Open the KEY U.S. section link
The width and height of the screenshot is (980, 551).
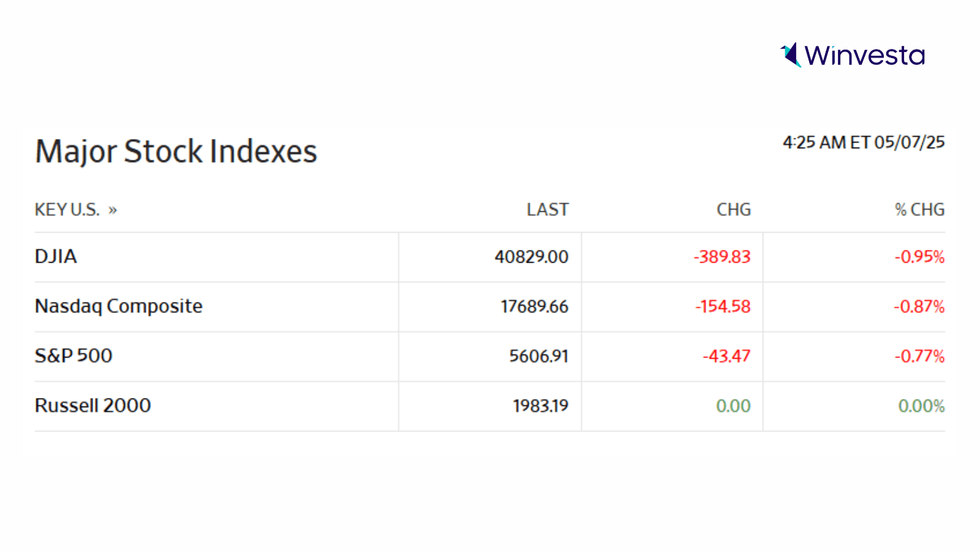point(67,210)
